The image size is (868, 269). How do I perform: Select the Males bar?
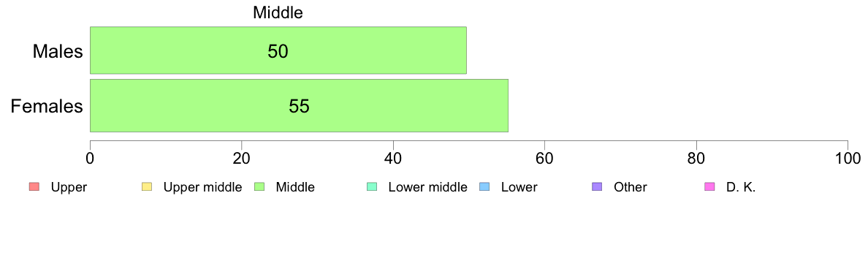(278, 50)
